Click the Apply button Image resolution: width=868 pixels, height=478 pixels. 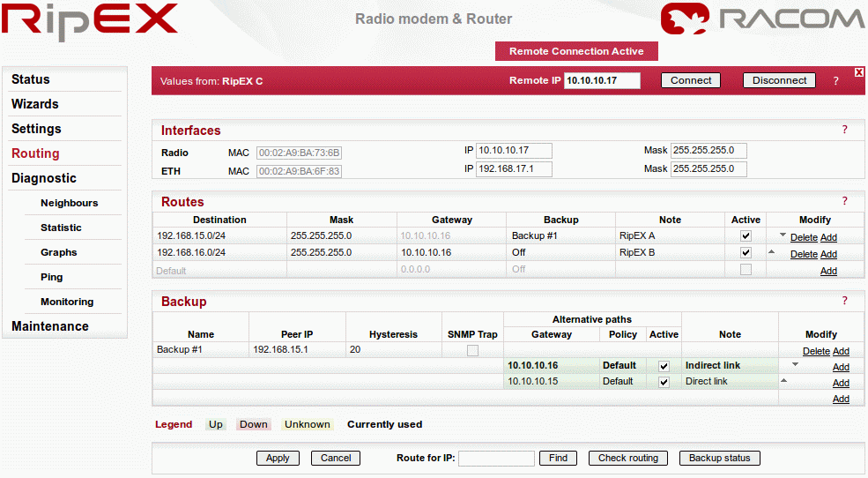[x=278, y=458]
